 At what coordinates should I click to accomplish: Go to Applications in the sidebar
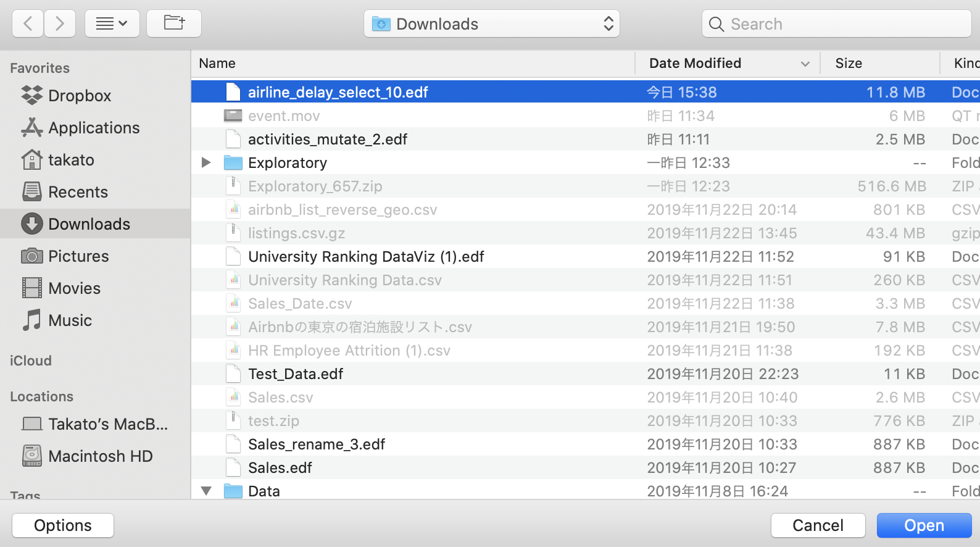coord(93,128)
